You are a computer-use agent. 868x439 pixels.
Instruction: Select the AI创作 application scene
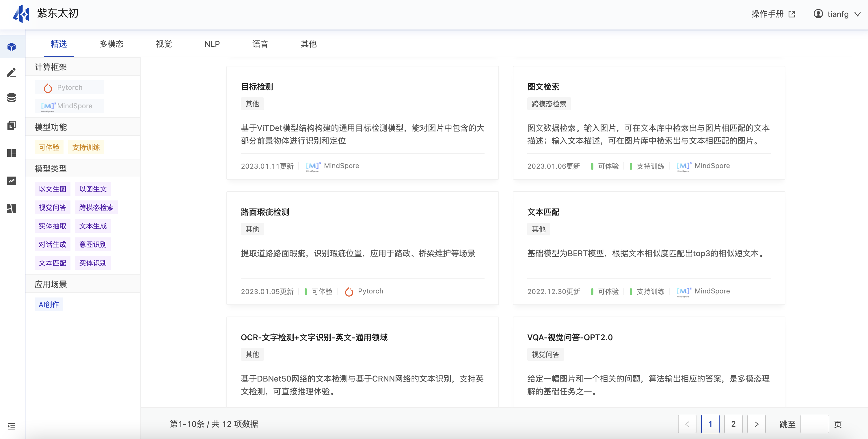(49, 305)
